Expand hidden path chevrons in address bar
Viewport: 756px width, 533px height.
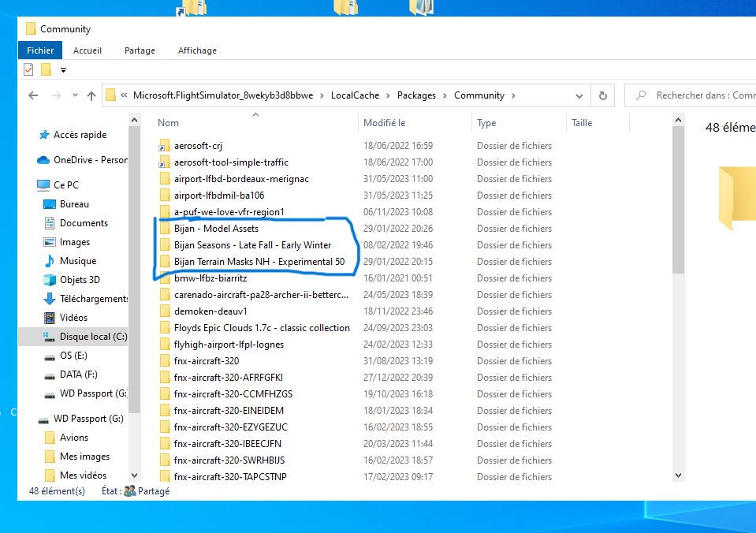(x=124, y=95)
